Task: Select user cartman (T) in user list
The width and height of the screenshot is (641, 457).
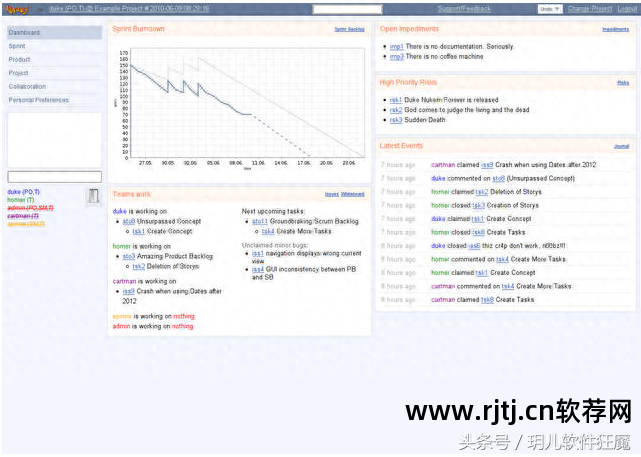Action: click(x=23, y=216)
